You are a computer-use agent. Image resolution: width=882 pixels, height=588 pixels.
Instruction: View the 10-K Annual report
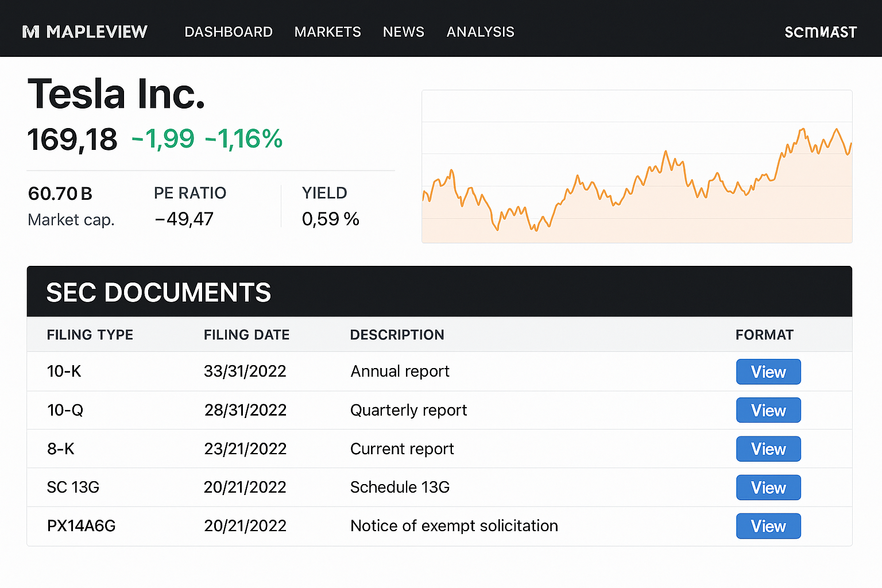(x=768, y=372)
